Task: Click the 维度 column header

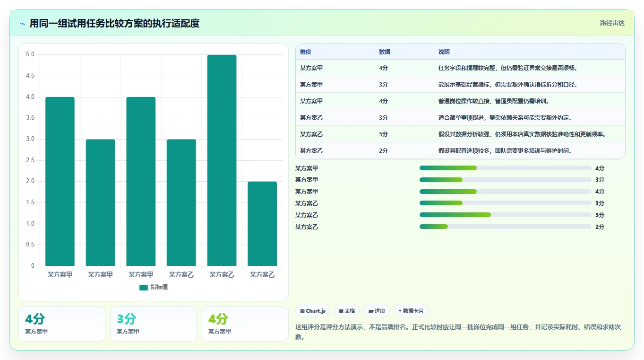Action: (306, 52)
